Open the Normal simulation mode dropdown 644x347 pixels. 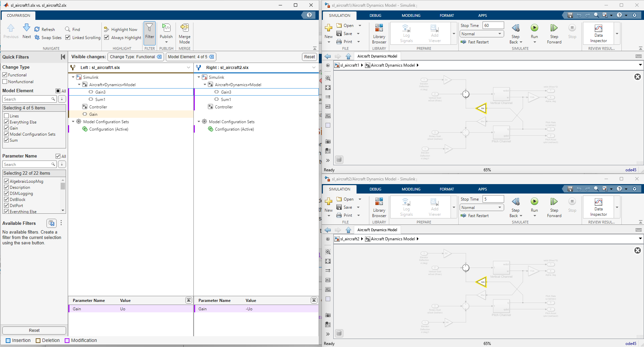click(481, 34)
